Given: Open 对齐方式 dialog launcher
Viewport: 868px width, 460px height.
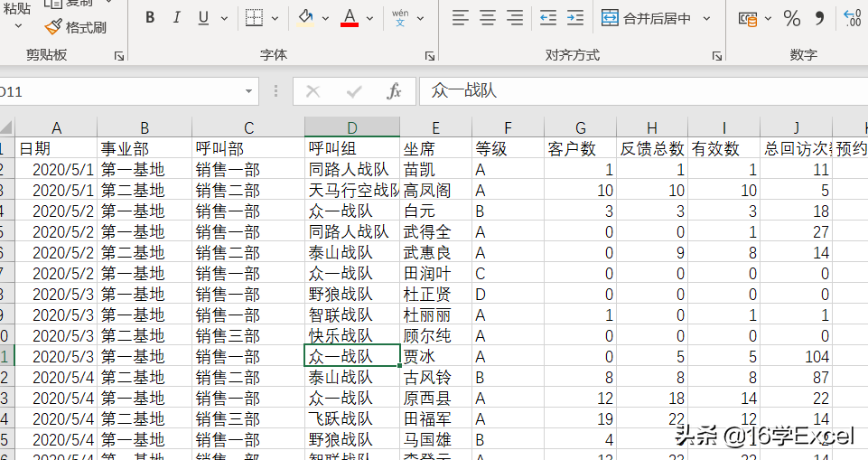Looking at the screenshot, I should (x=717, y=55).
